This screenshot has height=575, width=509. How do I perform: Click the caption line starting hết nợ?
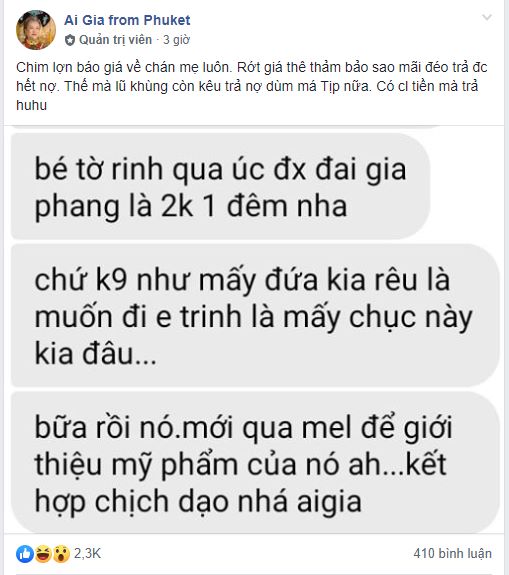[x=247, y=87]
